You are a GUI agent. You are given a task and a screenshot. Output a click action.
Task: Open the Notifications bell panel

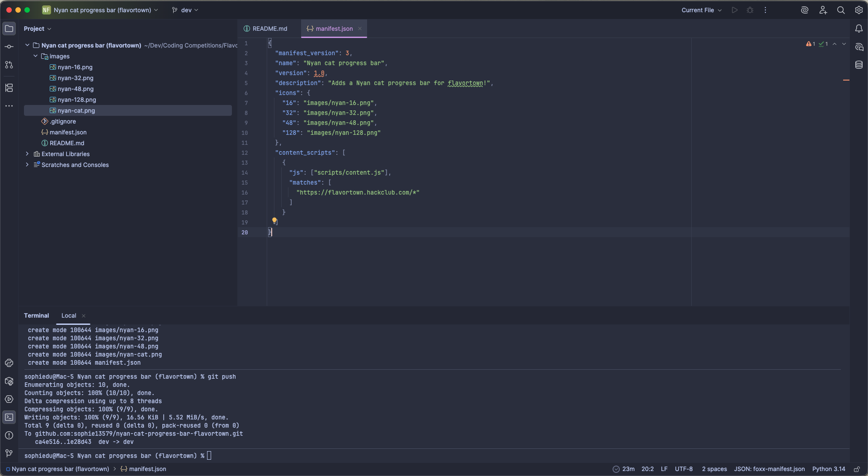859,29
